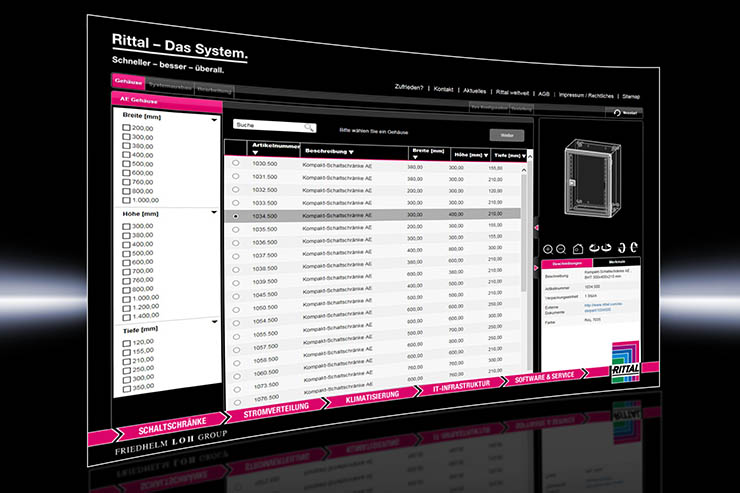This screenshot has height=493, width=740.
Task: Switch to the Gehäuse tab
Action: click(x=128, y=80)
